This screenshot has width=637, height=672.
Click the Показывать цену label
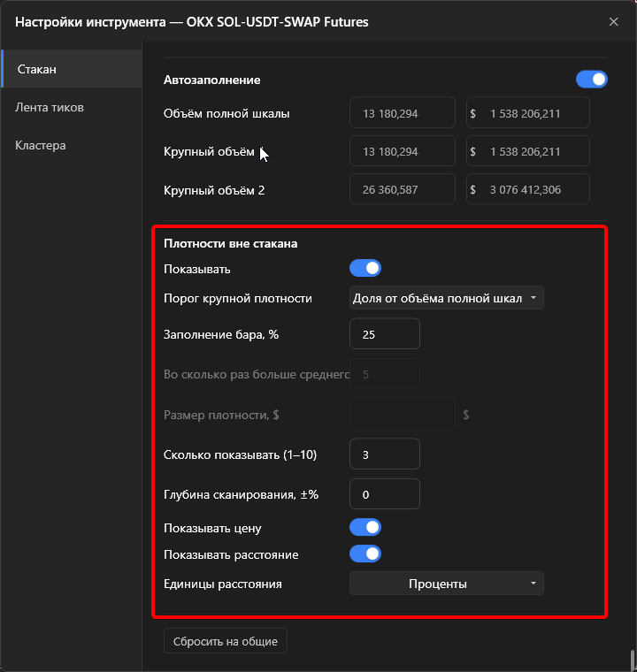(x=212, y=529)
